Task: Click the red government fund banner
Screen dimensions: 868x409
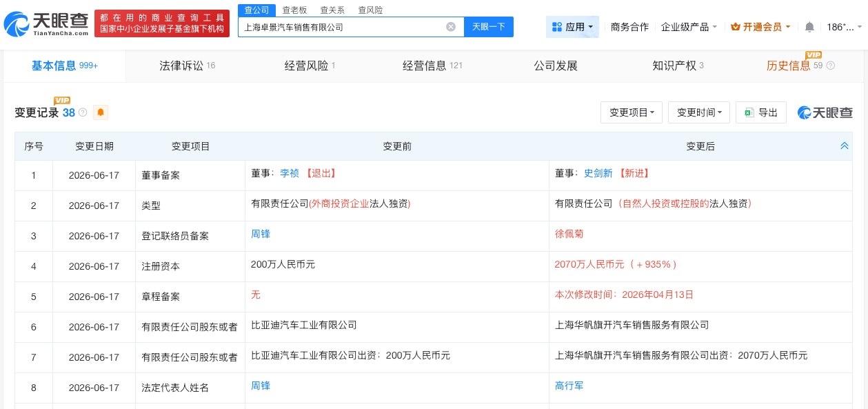Action: tap(162, 23)
